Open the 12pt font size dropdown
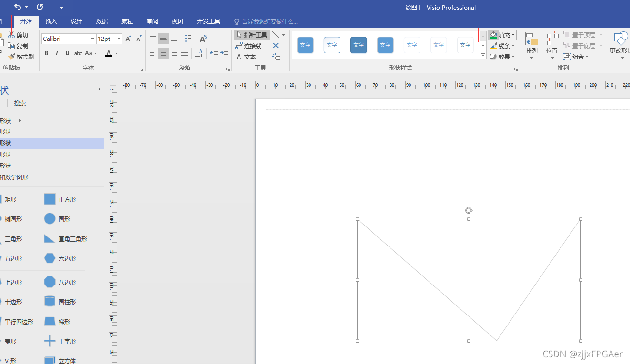 click(119, 39)
